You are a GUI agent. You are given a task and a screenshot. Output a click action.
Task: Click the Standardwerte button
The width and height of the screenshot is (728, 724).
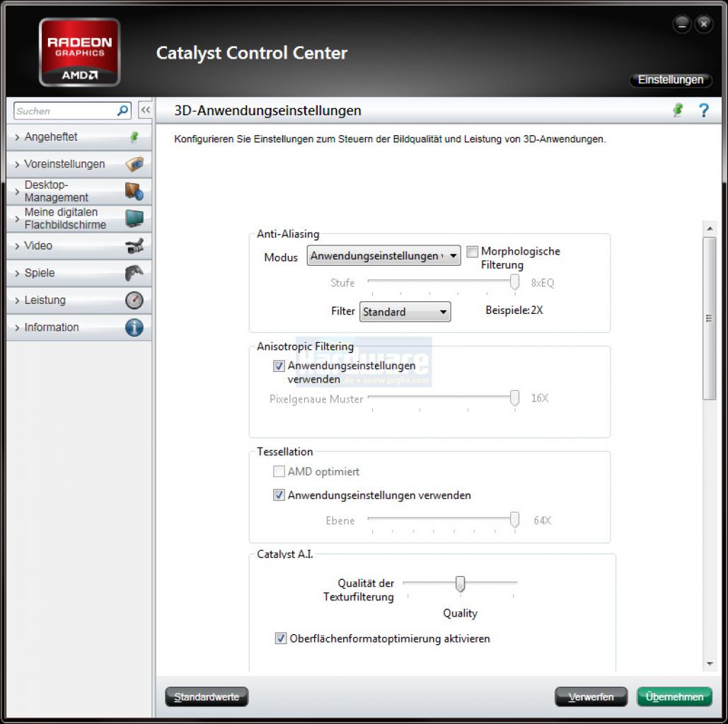click(207, 696)
